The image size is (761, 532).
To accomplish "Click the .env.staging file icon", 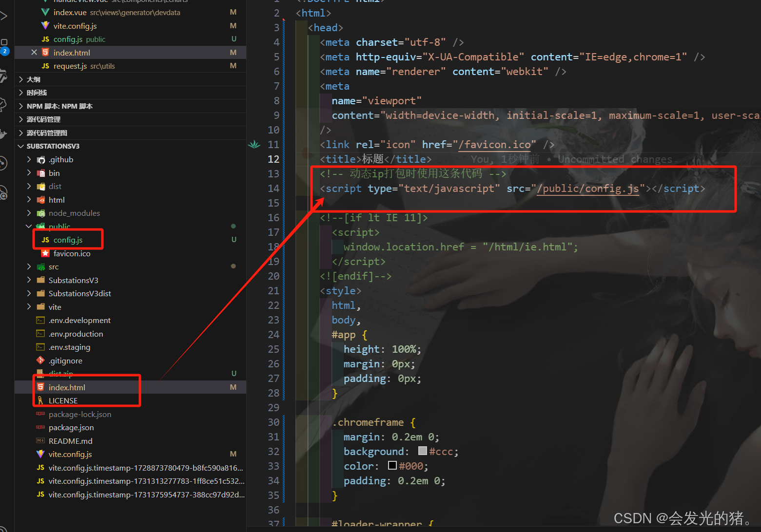I will point(40,347).
